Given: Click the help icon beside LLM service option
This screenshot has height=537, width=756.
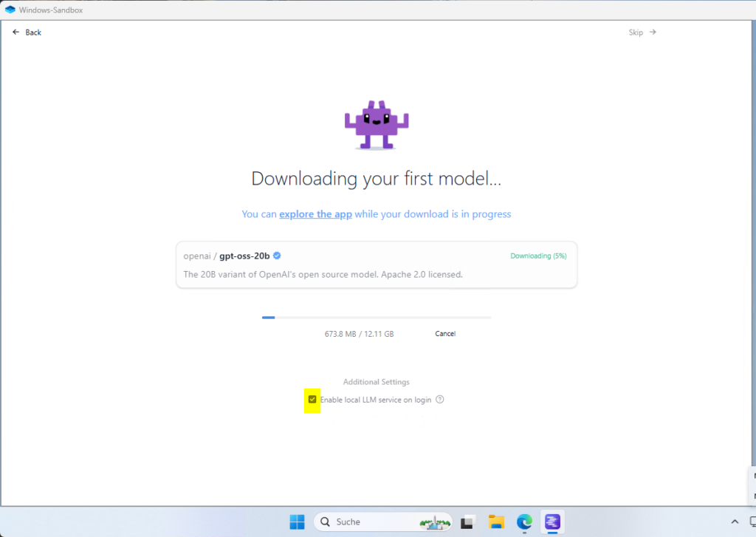Looking at the screenshot, I should tap(440, 400).
